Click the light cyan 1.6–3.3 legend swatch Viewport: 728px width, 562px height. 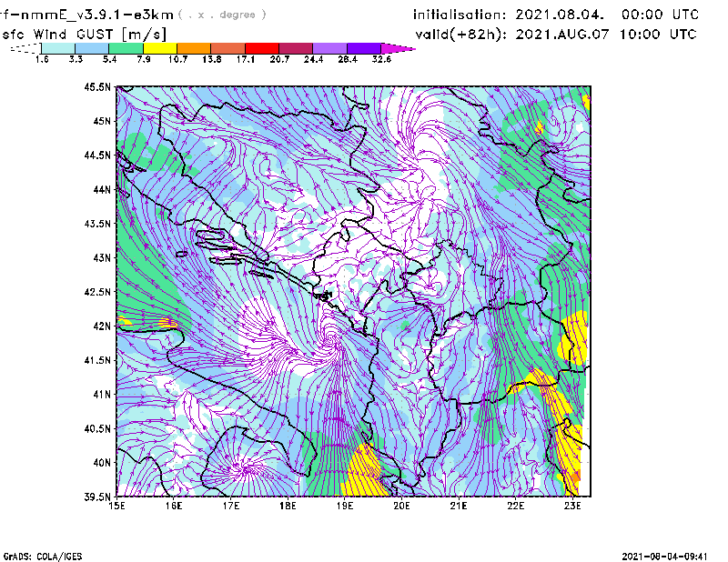tap(58, 48)
